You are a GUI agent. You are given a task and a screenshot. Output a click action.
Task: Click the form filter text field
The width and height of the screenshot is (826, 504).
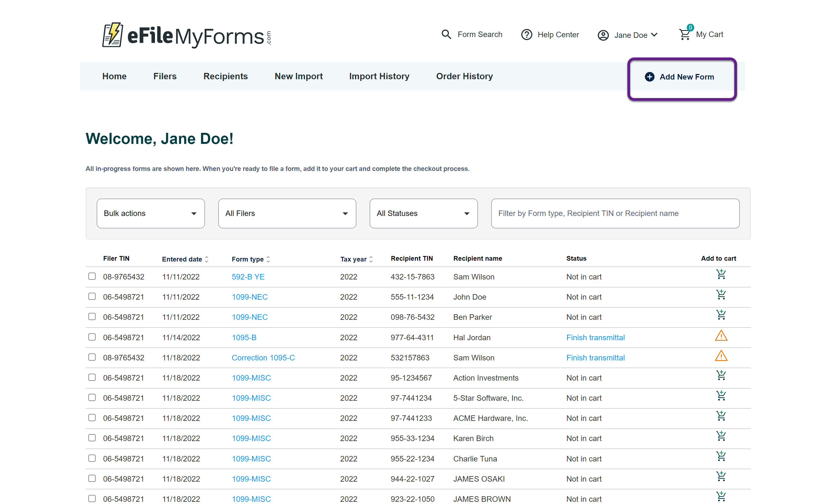point(615,213)
